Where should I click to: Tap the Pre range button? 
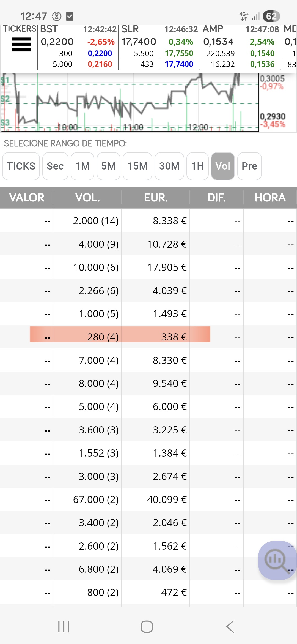click(x=249, y=166)
